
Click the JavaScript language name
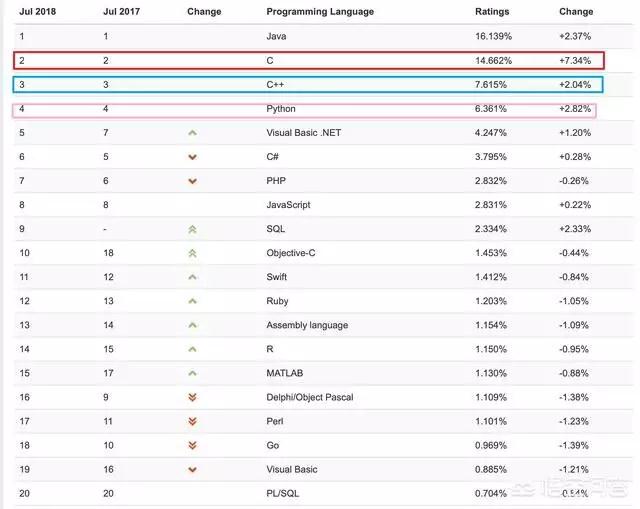288,205
